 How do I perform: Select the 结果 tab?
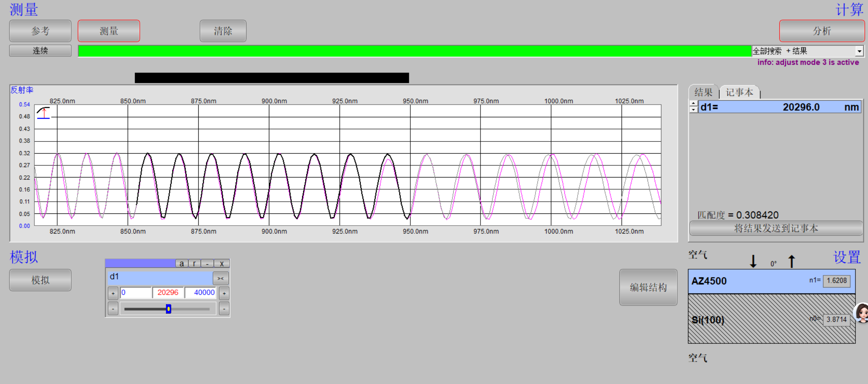[703, 92]
